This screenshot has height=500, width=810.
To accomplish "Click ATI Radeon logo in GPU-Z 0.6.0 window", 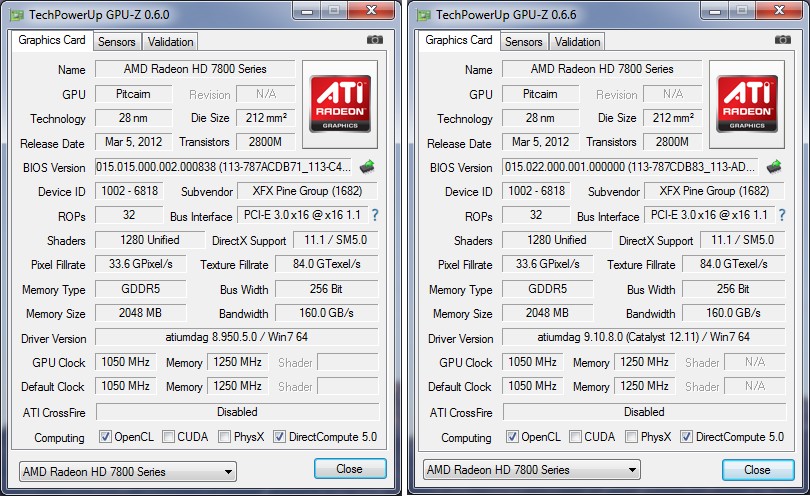I will 340,104.
